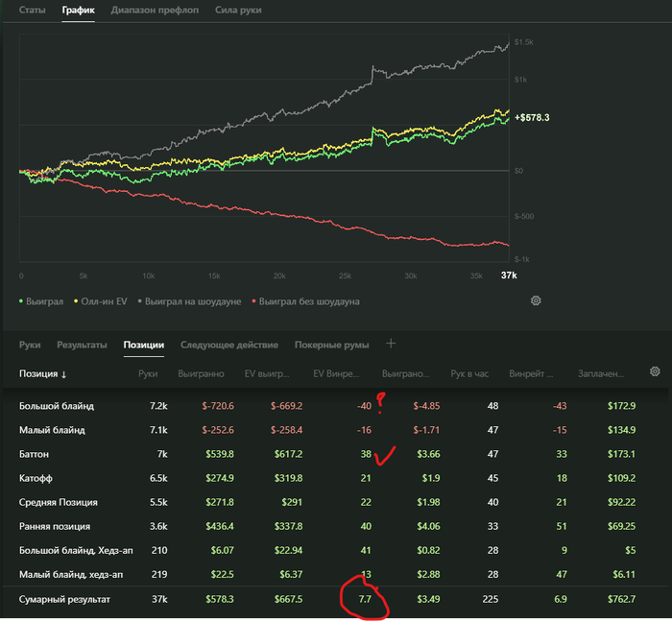Click the $436.4 early position winnings
Viewport: 672px width, 621px height.
point(220,526)
